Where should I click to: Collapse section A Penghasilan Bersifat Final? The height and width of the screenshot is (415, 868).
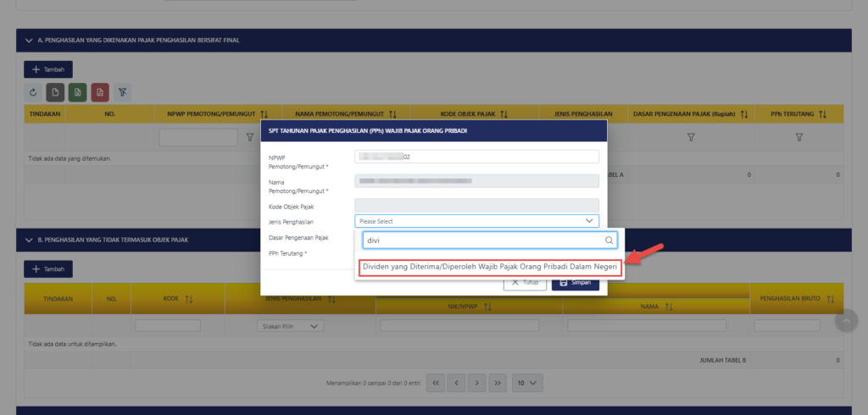21,40
